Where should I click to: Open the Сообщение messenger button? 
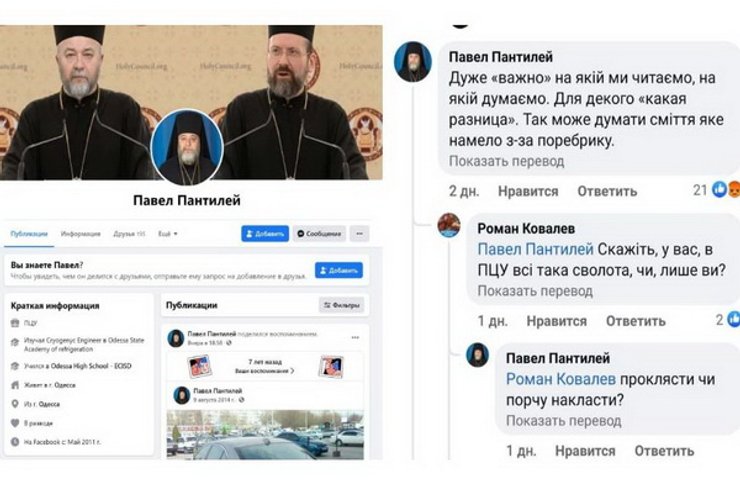click(319, 234)
